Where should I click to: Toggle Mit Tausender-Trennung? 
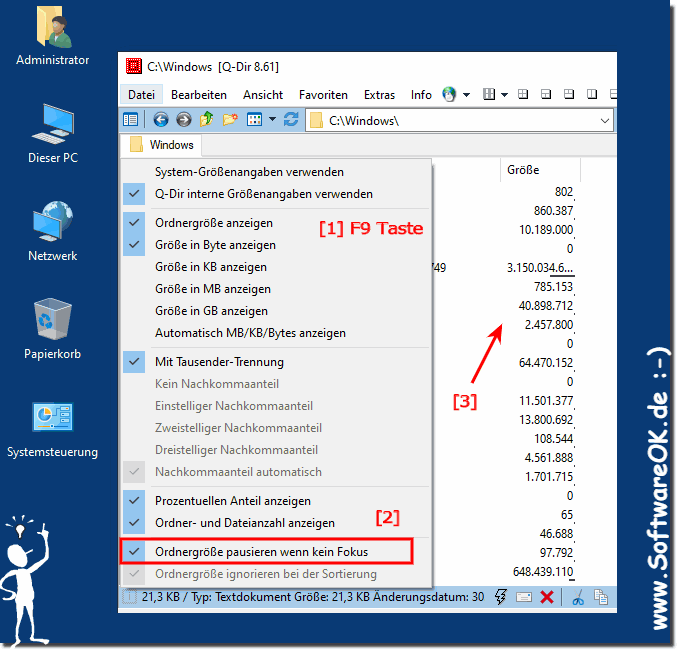276,362
